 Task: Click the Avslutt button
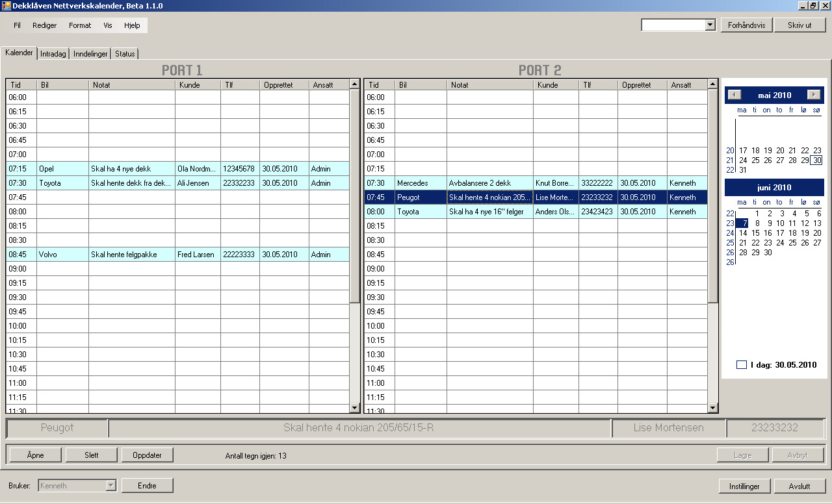799,486
